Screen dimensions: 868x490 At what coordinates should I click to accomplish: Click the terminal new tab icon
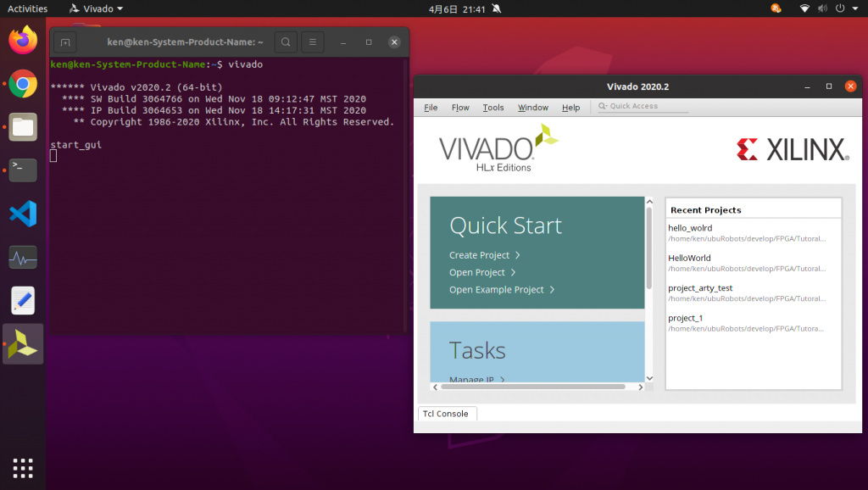tap(65, 42)
